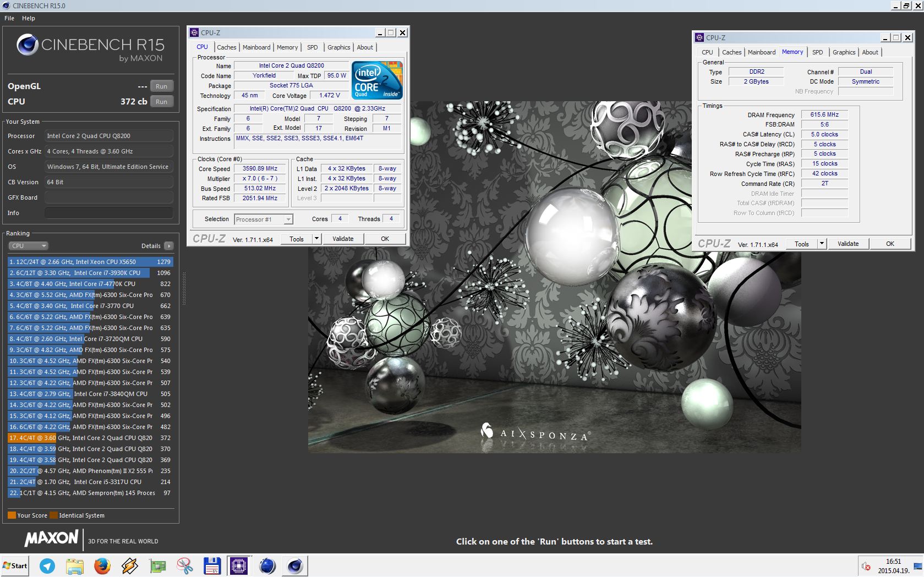The width and height of the screenshot is (924, 577).
Task: Click the Windows Start button
Action: pyautogui.click(x=15, y=565)
